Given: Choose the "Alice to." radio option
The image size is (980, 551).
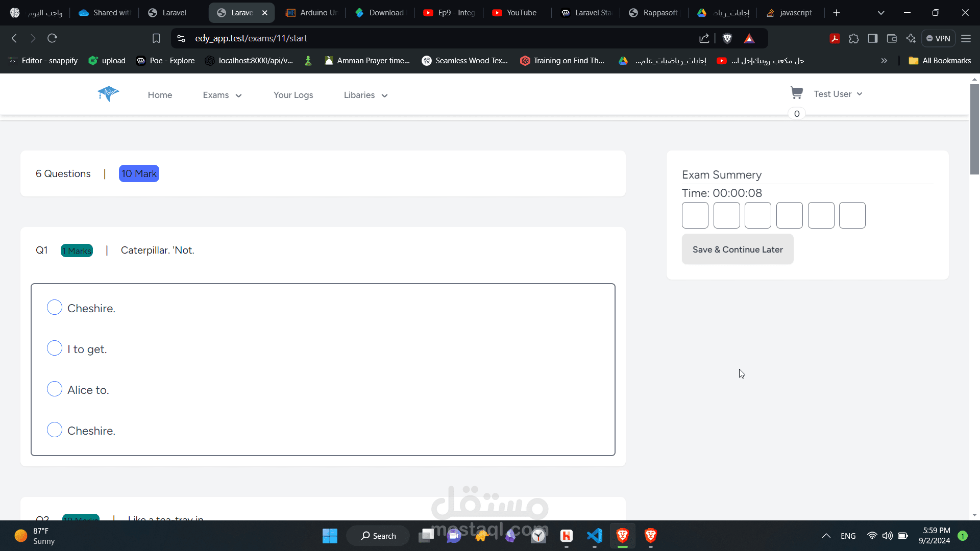Looking at the screenshot, I should (x=55, y=389).
